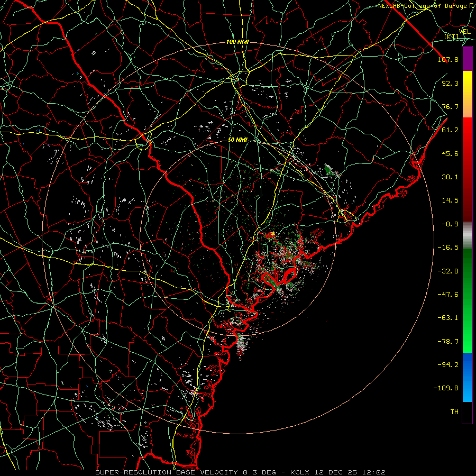Screen dimensions: 476x476
Task: Click the [KT] units label
Action: [452, 37]
